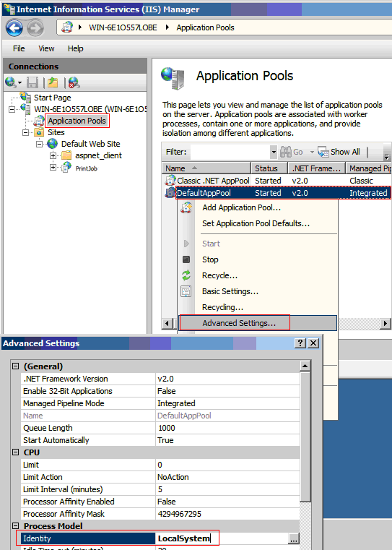Image resolution: width=392 pixels, height=550 pixels.
Task: Select Recycling... in the context menu
Action: pos(222,307)
